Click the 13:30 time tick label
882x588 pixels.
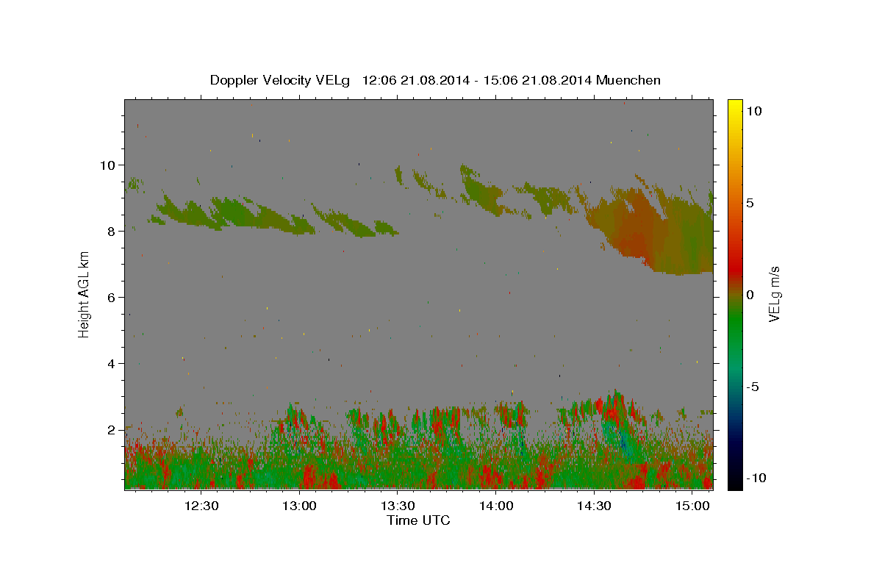click(398, 506)
